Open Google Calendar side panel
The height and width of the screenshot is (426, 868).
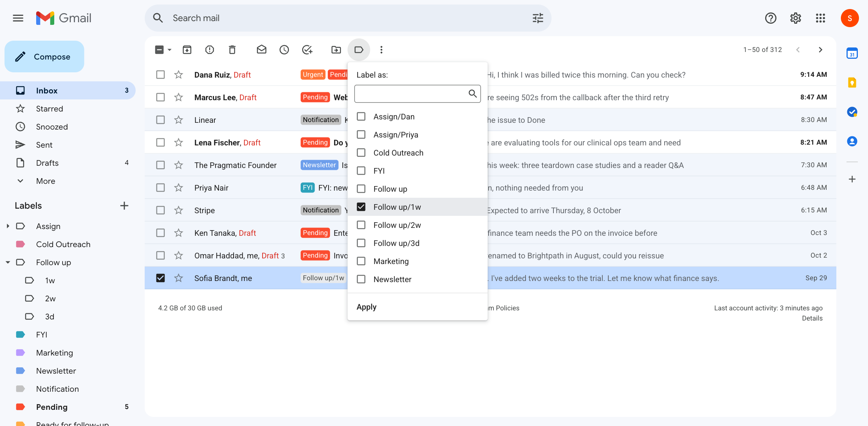[x=852, y=53]
